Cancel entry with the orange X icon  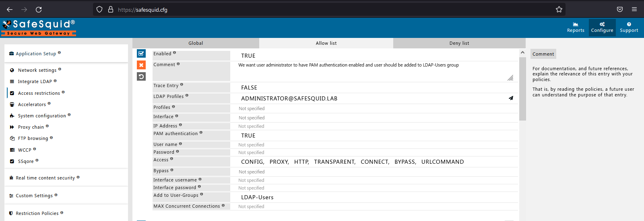coord(141,65)
